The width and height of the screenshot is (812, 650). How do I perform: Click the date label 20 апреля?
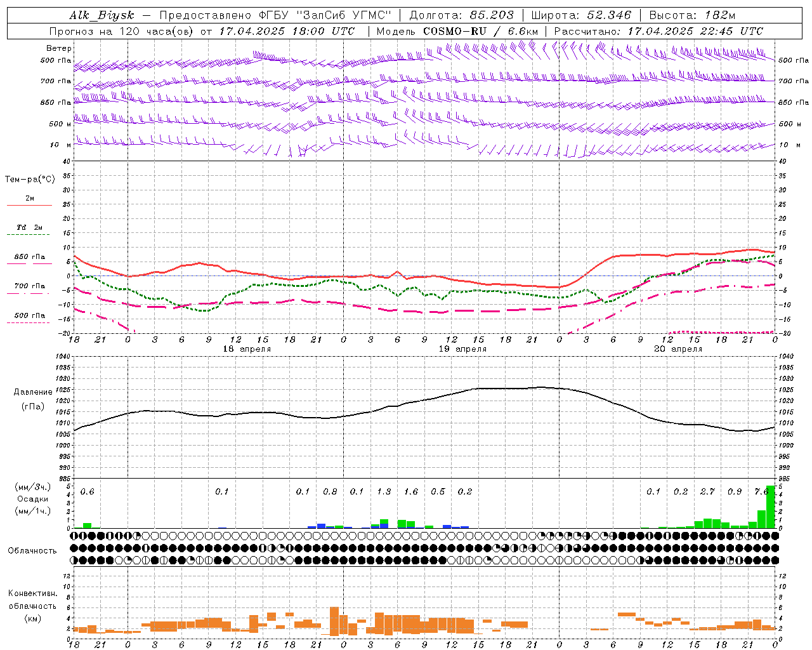click(678, 349)
